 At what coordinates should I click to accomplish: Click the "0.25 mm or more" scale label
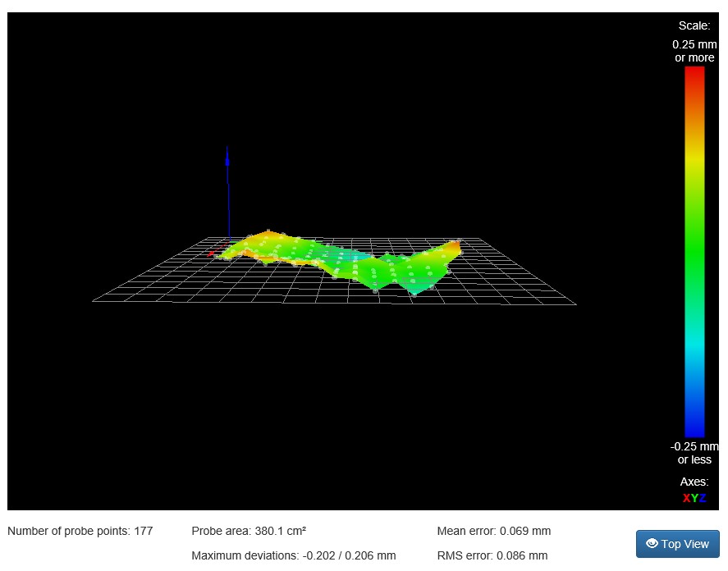(694, 51)
